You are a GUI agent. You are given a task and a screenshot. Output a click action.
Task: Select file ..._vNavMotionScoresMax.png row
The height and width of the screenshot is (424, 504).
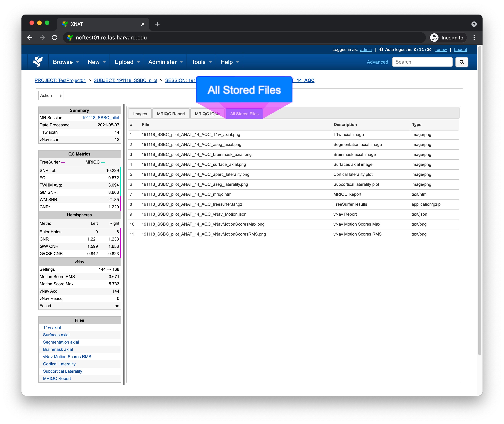tap(293, 224)
